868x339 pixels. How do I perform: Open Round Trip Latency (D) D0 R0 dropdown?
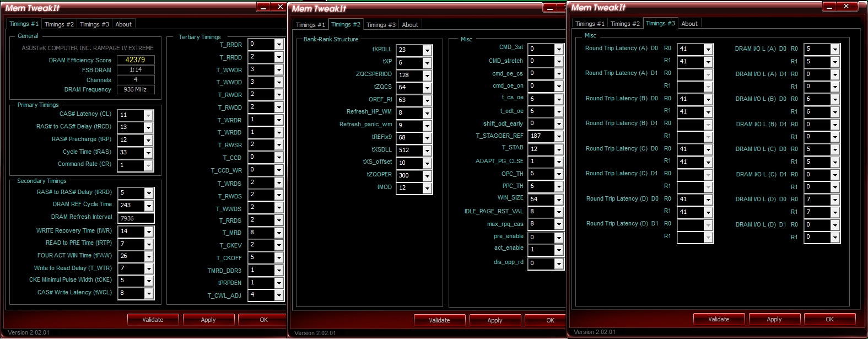(708, 200)
